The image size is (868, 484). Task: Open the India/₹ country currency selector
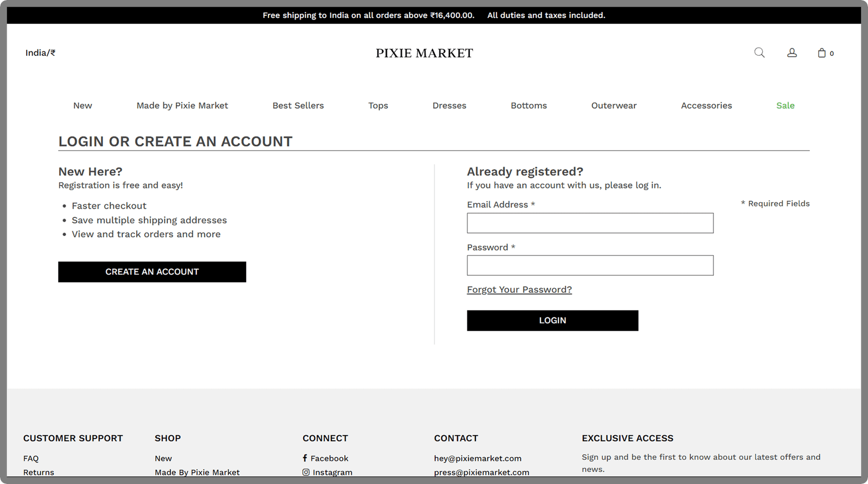[x=40, y=53]
